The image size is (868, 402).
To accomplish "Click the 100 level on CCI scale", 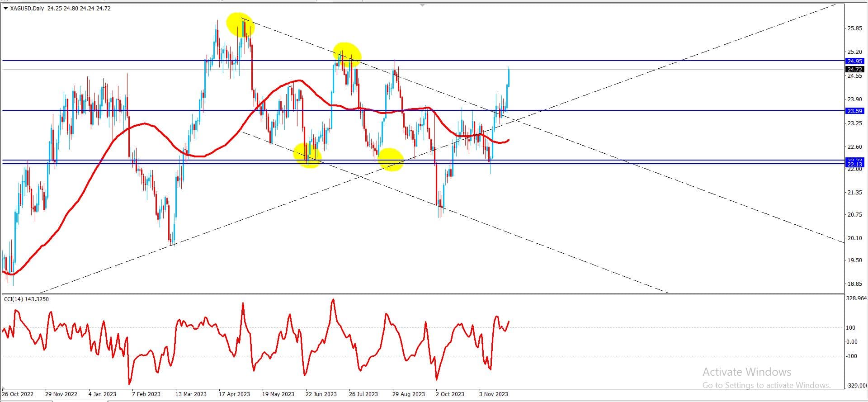I will pyautogui.click(x=850, y=327).
